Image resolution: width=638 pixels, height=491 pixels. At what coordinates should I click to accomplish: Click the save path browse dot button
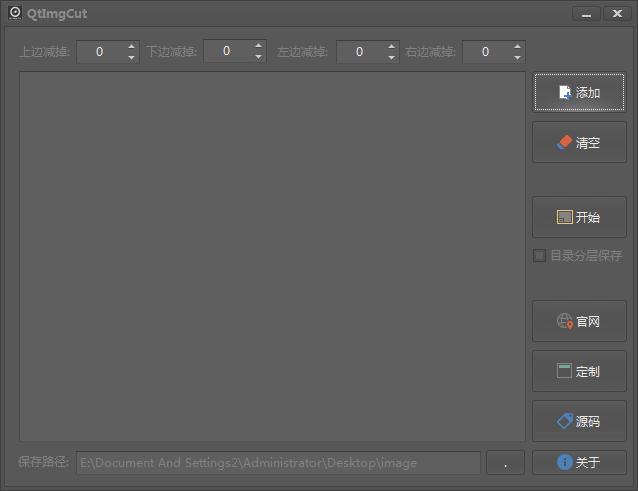(x=505, y=463)
